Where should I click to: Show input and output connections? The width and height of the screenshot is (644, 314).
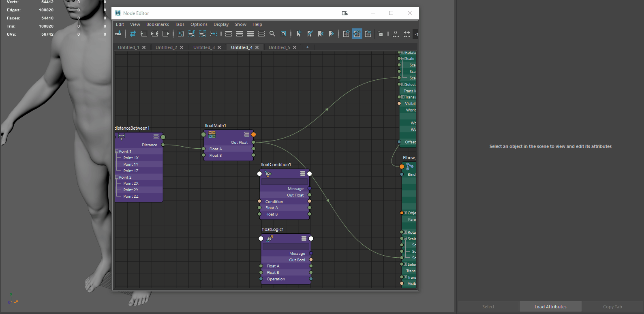click(154, 34)
